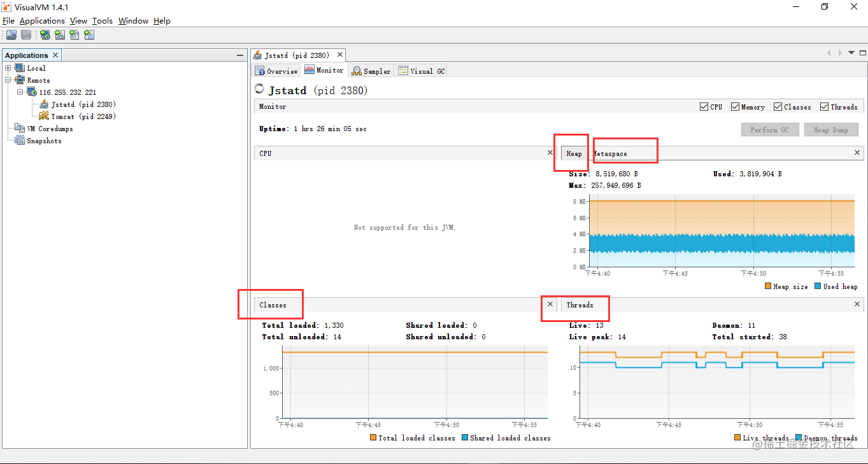Viewport: 868px width, 464px height.
Task: Open the Window menu
Action: 133,21
